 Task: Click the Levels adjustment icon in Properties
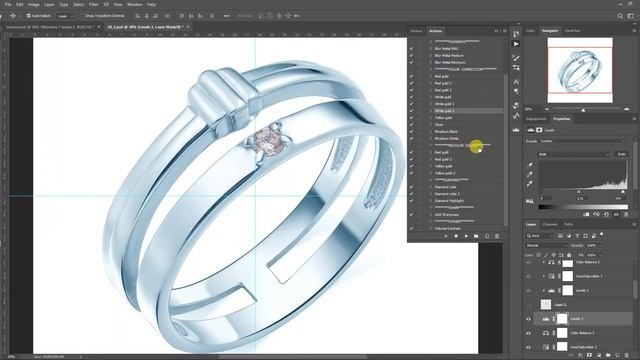point(531,130)
